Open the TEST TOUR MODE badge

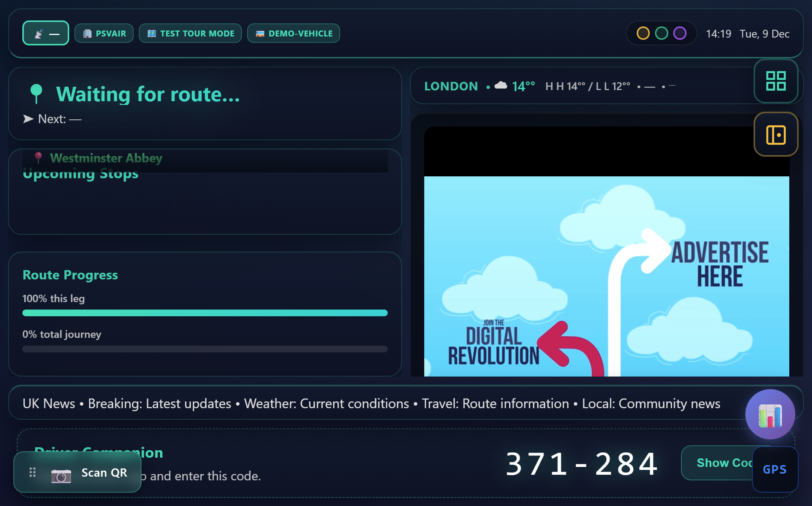coord(190,33)
